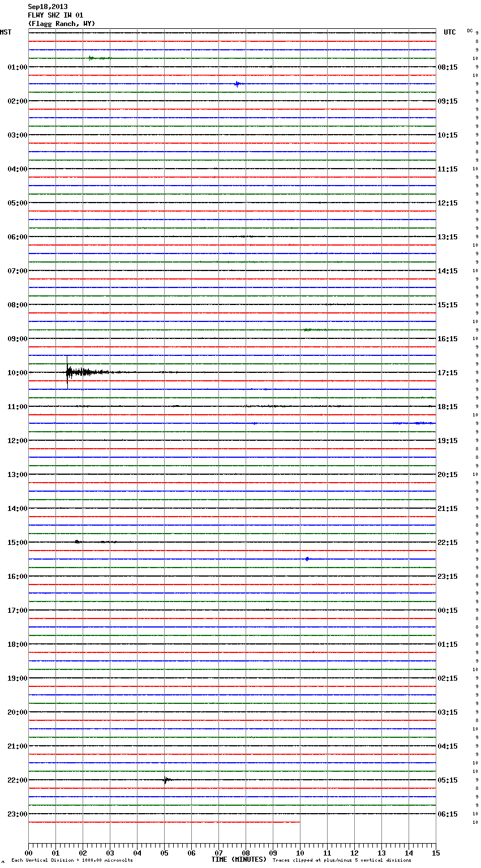Click the 00:15 UTC time label

click(x=448, y=611)
